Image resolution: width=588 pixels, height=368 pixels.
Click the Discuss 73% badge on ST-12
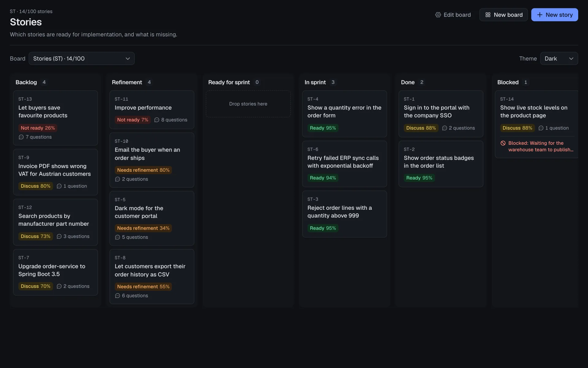tap(36, 236)
